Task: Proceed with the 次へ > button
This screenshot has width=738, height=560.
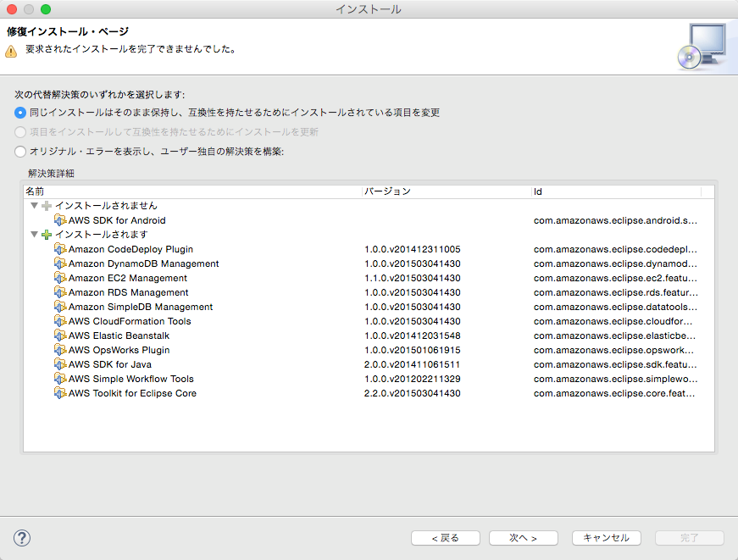Action: [524, 538]
